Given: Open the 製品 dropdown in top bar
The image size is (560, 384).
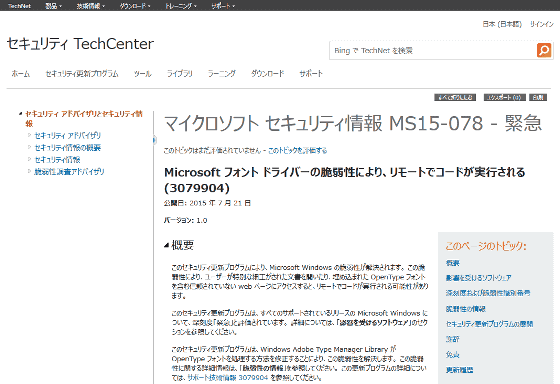Looking at the screenshot, I should (54, 6).
